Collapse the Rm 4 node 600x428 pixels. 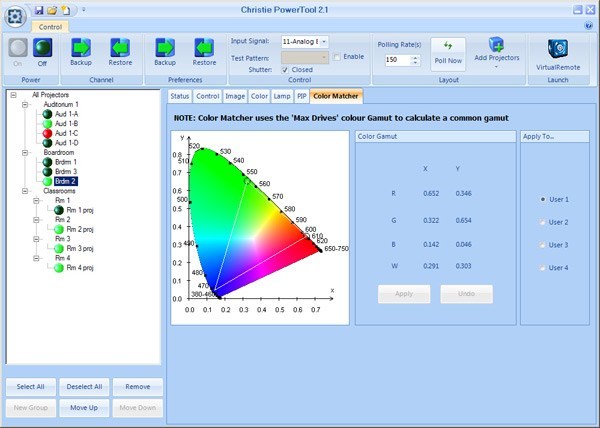pos(36,258)
